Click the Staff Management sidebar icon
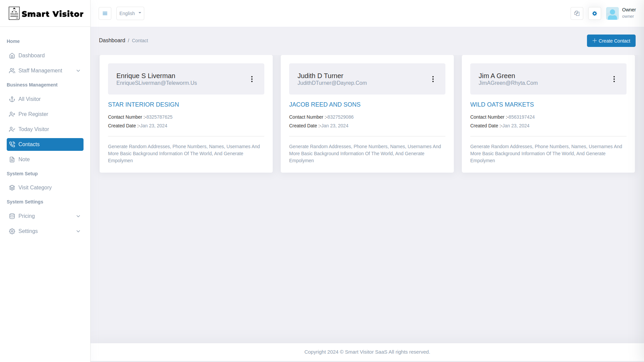This screenshot has width=644, height=362. coord(12,70)
